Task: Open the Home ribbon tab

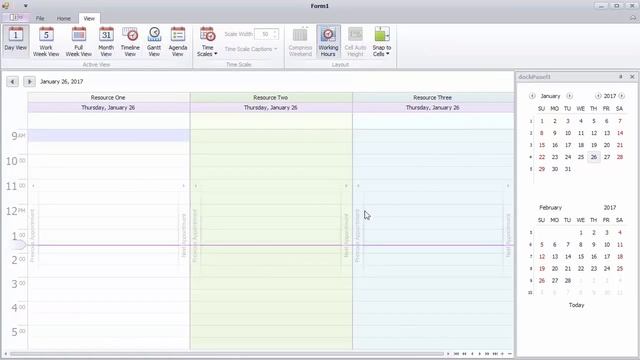Action: point(63,18)
